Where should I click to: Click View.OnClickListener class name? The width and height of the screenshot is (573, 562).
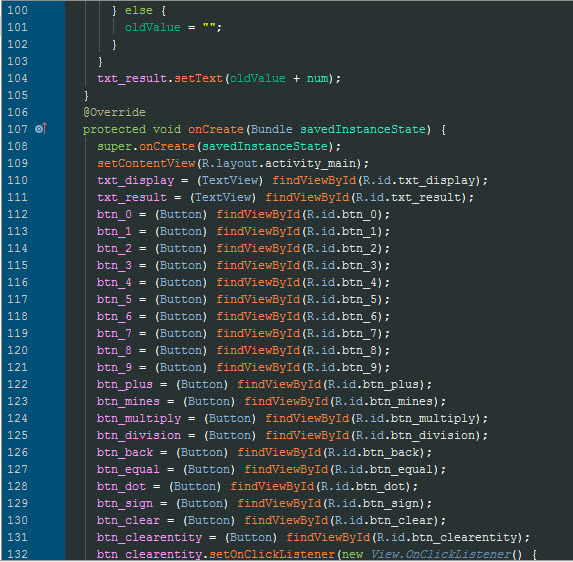pos(441,554)
